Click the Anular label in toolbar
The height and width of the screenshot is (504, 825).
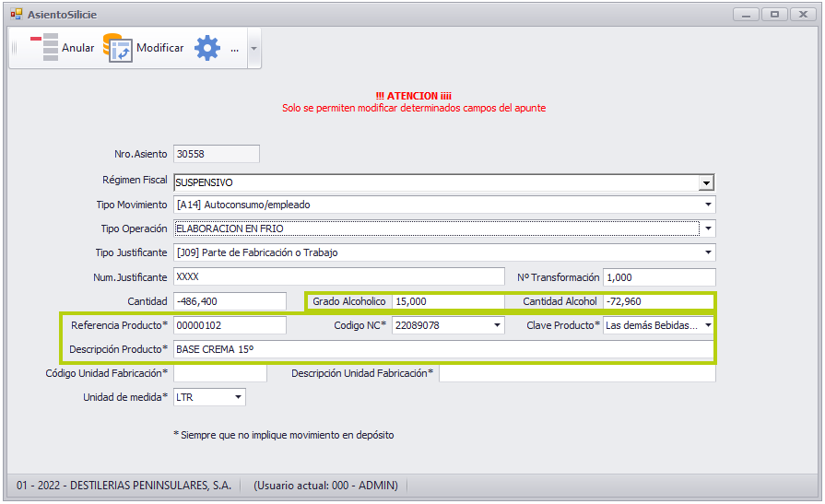tap(77, 48)
